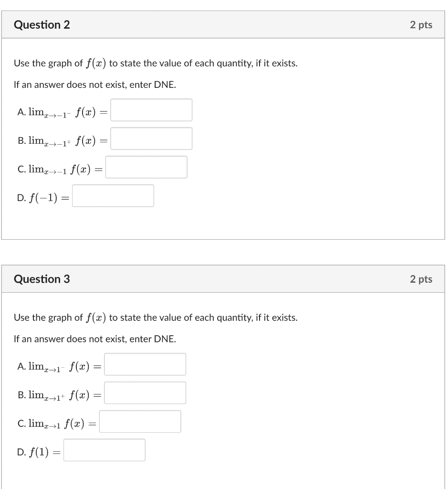Select the Question 3 header
The height and width of the screenshot is (489, 448).
pyautogui.click(x=42, y=279)
